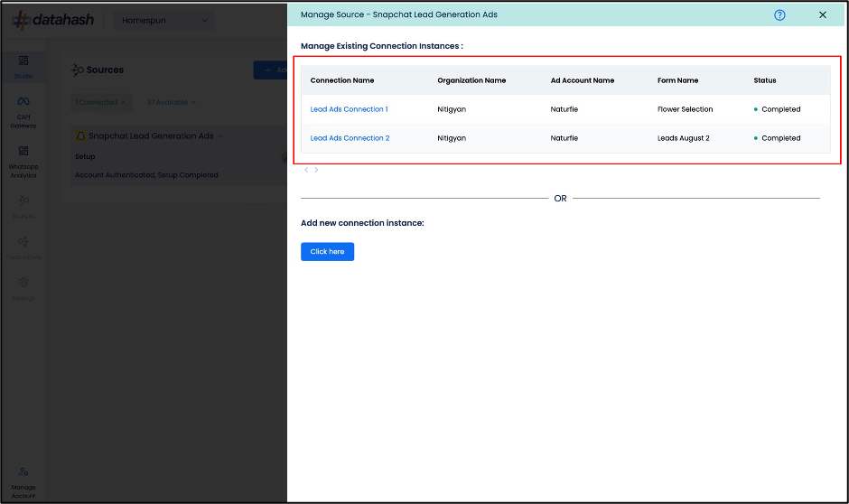The image size is (849, 504).
Task: Select the Flower Selection form name cell
Action: click(685, 109)
